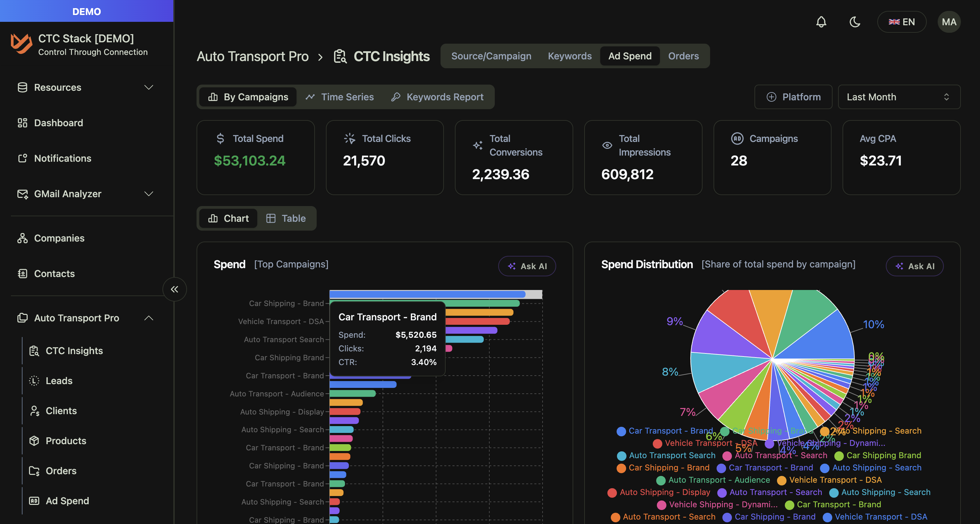980x524 pixels.
Task: Click Ask AI on the Spend chart
Action: [x=527, y=266]
